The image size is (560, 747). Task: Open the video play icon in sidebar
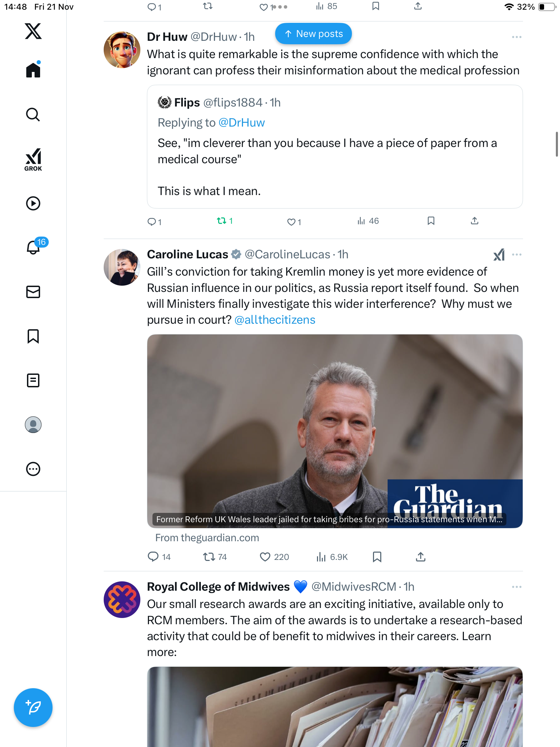(33, 203)
